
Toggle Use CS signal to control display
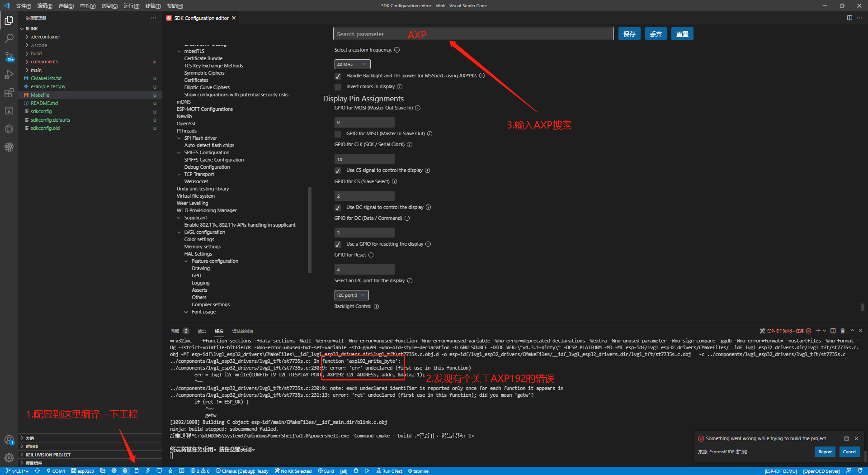click(338, 171)
